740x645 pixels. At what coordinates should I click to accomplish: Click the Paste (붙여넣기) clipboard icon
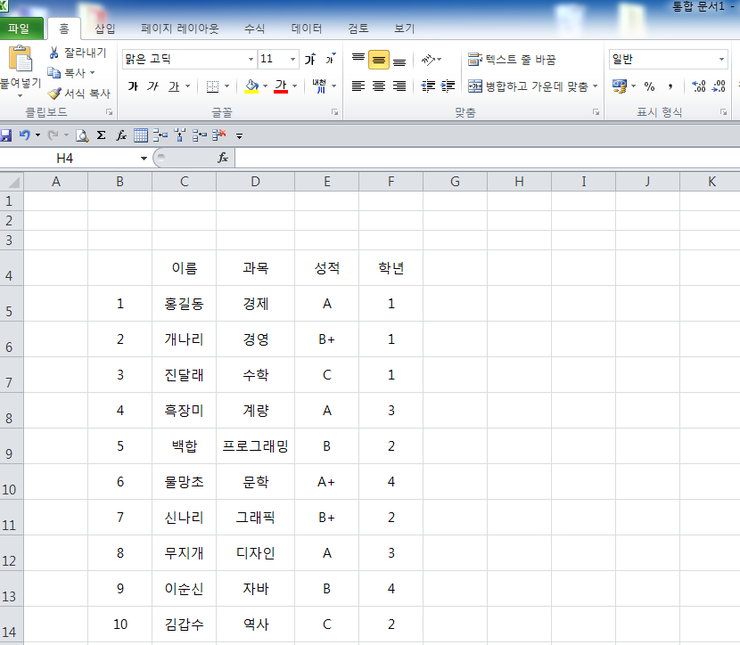(20, 59)
